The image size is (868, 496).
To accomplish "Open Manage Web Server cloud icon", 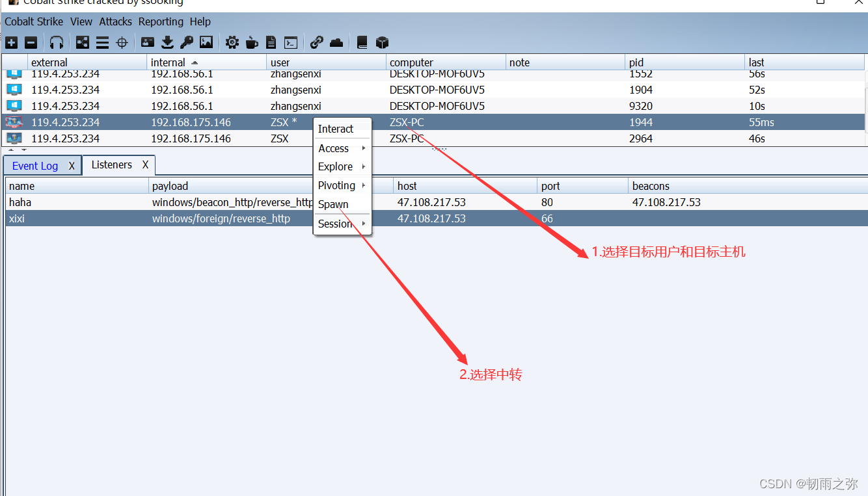I will pos(336,43).
